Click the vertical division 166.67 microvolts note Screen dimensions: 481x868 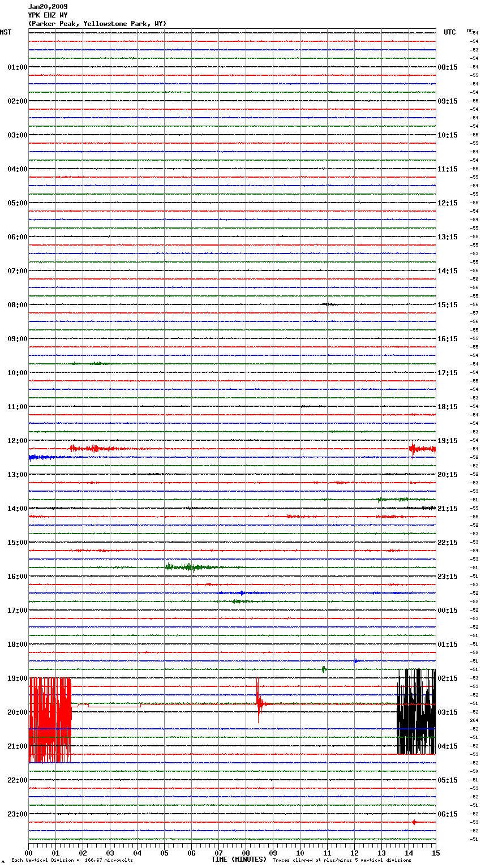pyautogui.click(x=72, y=861)
